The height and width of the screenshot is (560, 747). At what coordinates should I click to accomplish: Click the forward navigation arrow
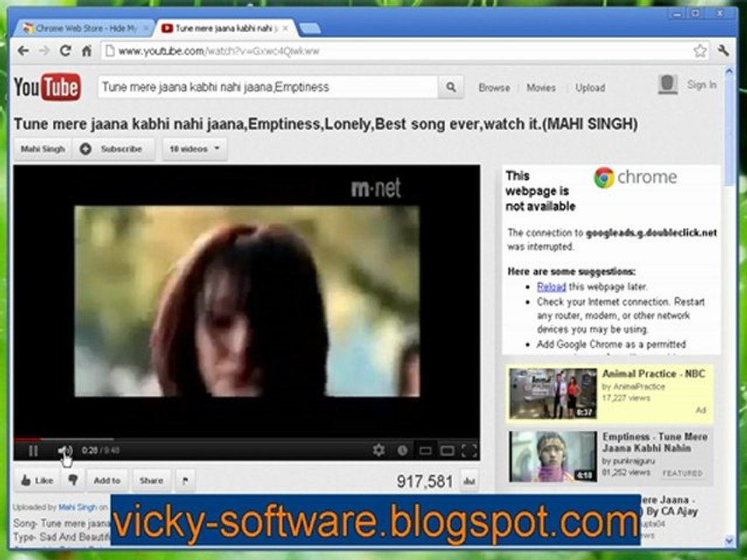[44, 51]
